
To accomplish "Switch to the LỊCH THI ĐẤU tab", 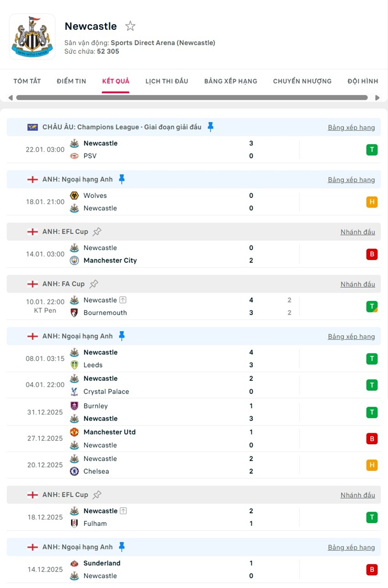I will (167, 81).
